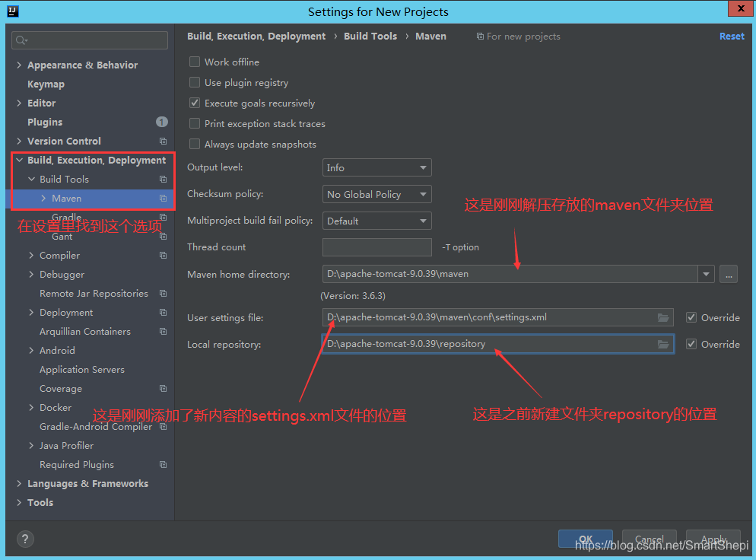Open the Output level dropdown
Screen dimensions: 756x560
tap(376, 168)
